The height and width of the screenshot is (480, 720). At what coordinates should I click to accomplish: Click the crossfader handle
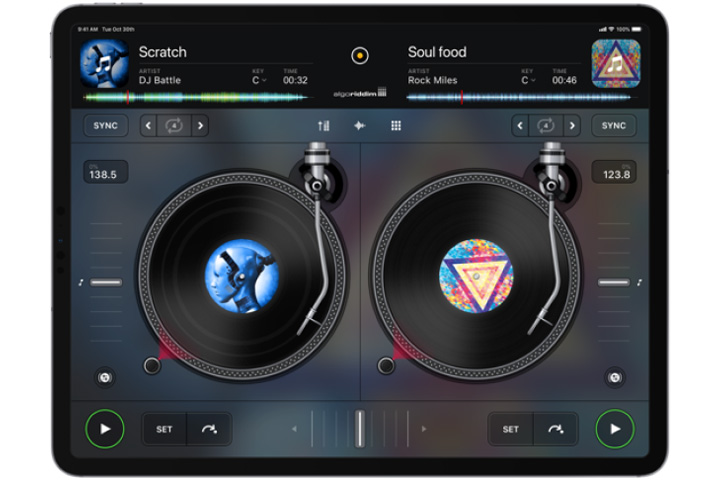360,429
